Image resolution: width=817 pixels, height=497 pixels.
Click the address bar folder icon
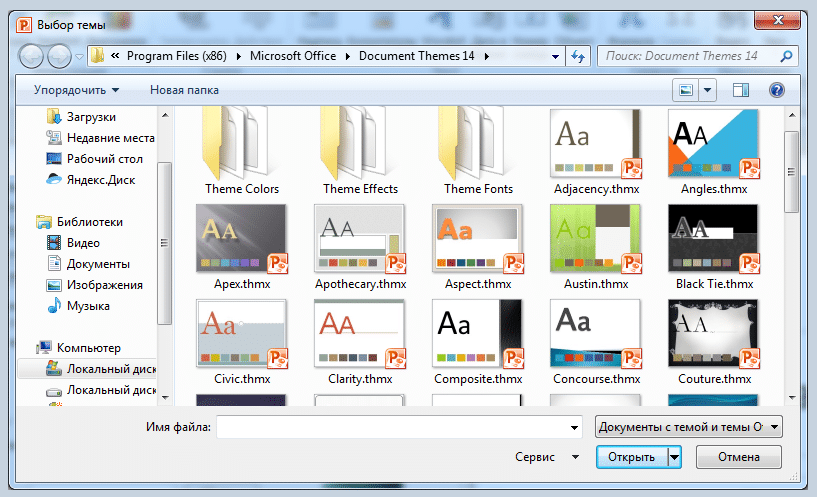click(97, 56)
